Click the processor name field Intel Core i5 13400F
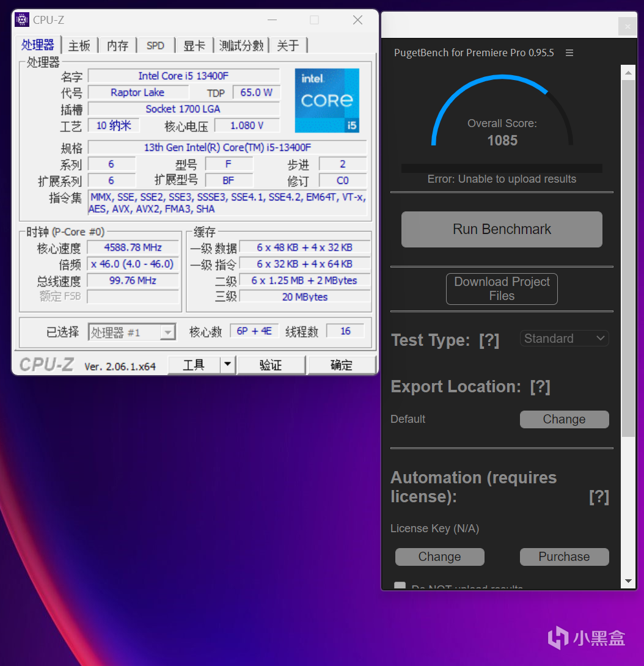Screen dimensions: 644x666 click(183, 76)
